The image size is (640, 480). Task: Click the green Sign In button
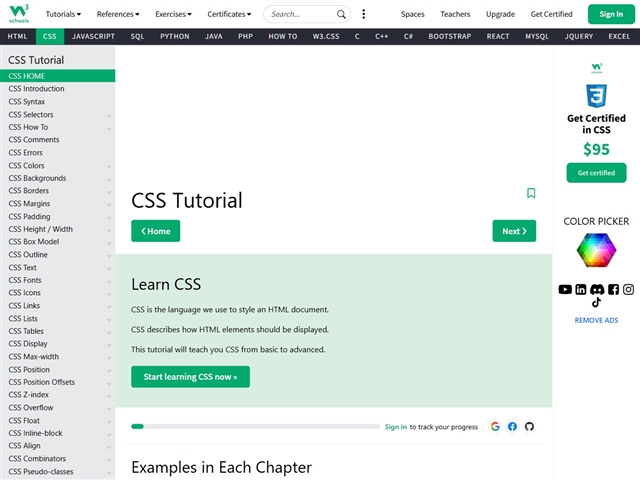click(611, 14)
